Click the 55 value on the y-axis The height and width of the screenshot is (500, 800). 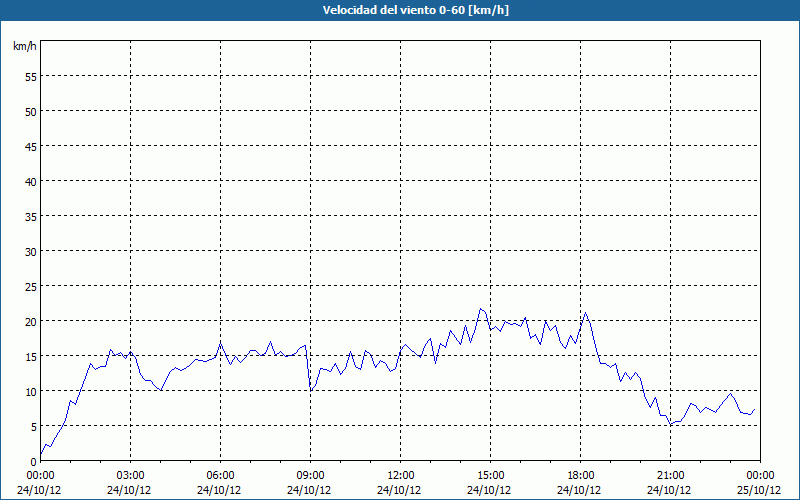tap(31, 77)
